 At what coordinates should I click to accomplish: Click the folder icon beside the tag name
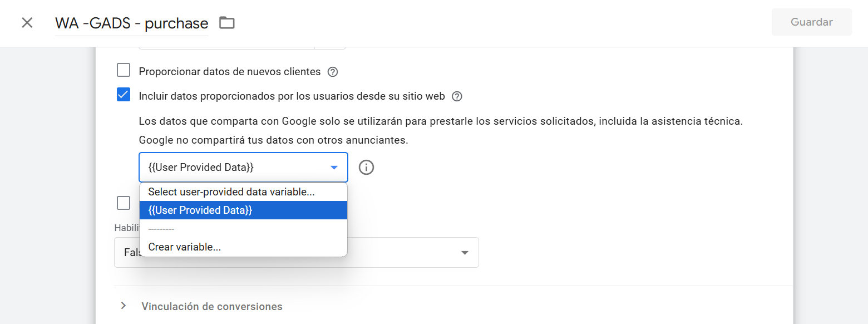point(227,23)
